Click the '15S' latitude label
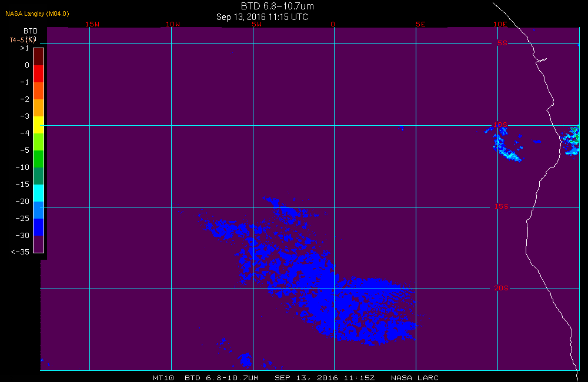 (x=502, y=206)
